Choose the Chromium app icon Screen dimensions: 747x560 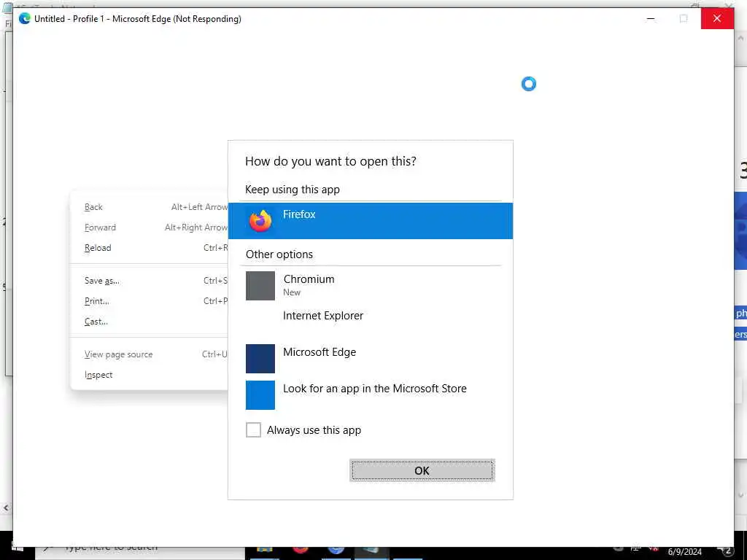click(260, 286)
